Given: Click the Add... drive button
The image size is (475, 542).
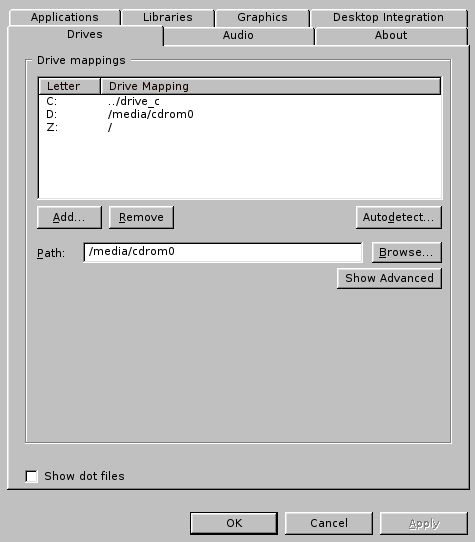Looking at the screenshot, I should [x=69, y=217].
